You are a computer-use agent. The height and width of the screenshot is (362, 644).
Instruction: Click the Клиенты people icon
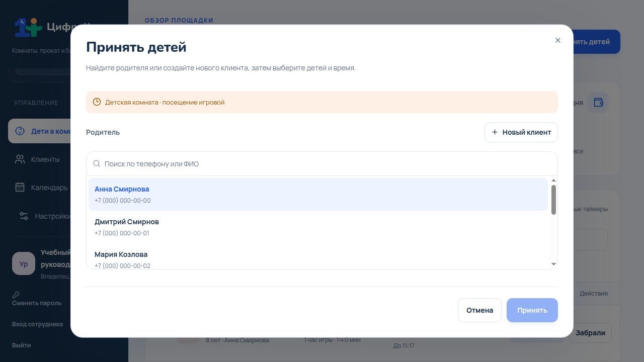[x=20, y=159]
